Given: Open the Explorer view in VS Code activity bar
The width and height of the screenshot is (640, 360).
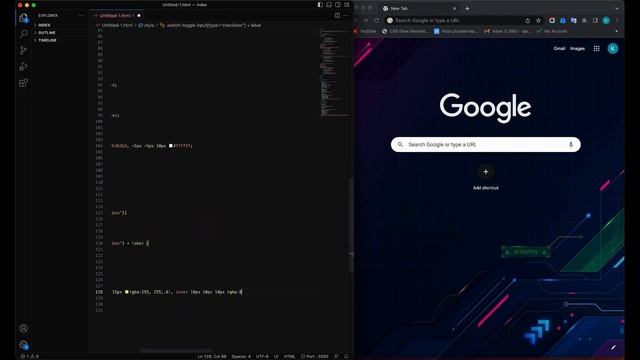Looking at the screenshot, I should point(23,18).
